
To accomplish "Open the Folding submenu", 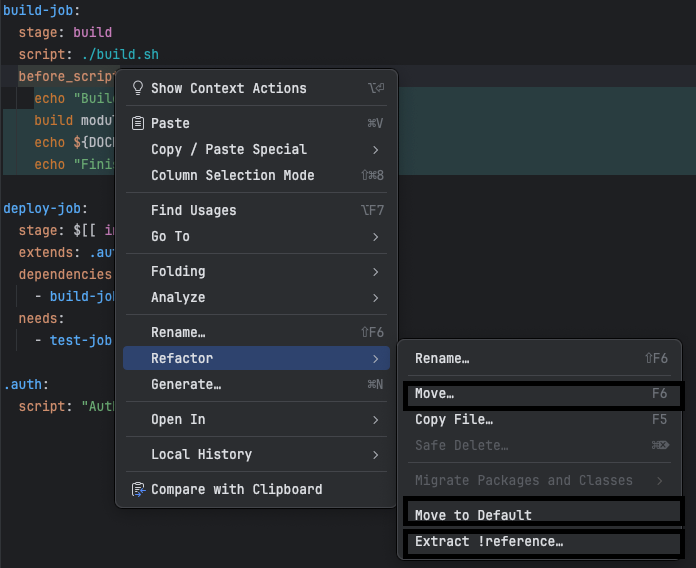I will pos(257,271).
